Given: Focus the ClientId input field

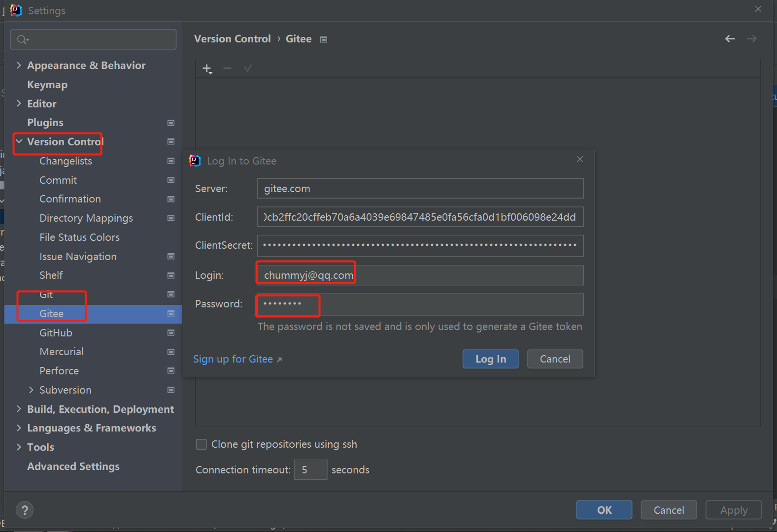Looking at the screenshot, I should [420, 217].
